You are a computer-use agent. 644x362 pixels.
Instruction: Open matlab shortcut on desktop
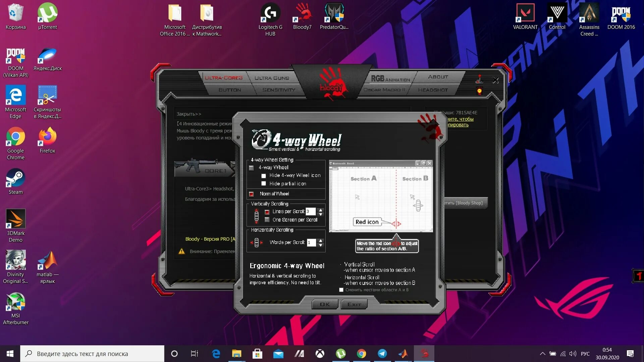[47, 267]
